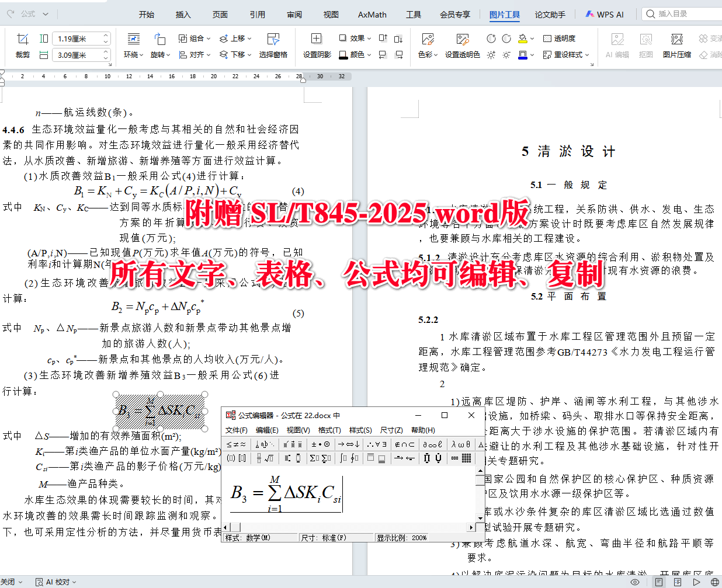722x588 pixels.
Task: Click the WPS AI button
Action: (605, 15)
